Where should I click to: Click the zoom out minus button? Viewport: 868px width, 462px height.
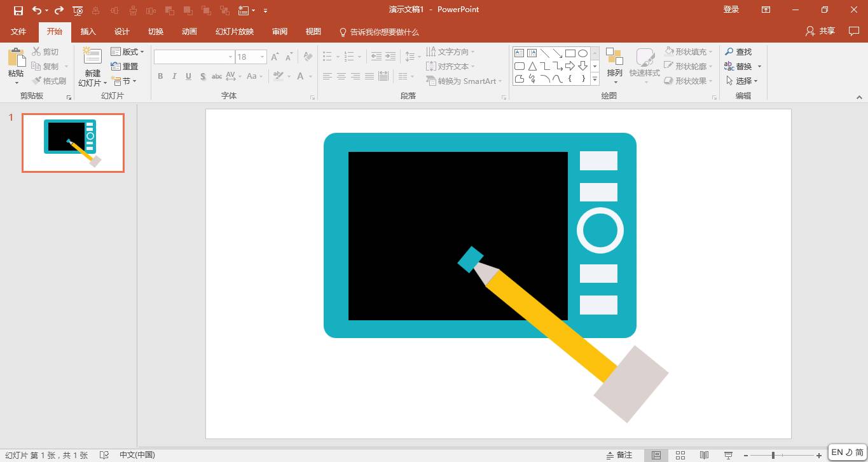tap(746, 455)
